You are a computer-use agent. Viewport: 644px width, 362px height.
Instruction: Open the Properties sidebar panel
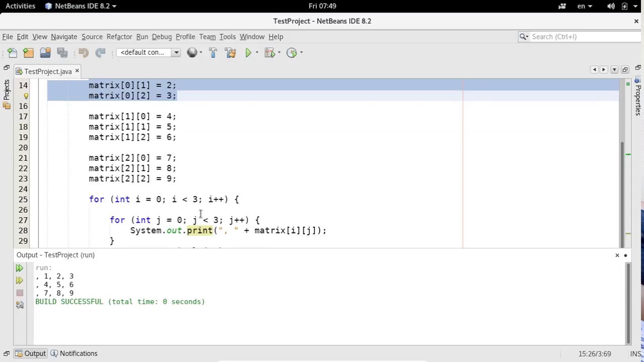coord(638,96)
